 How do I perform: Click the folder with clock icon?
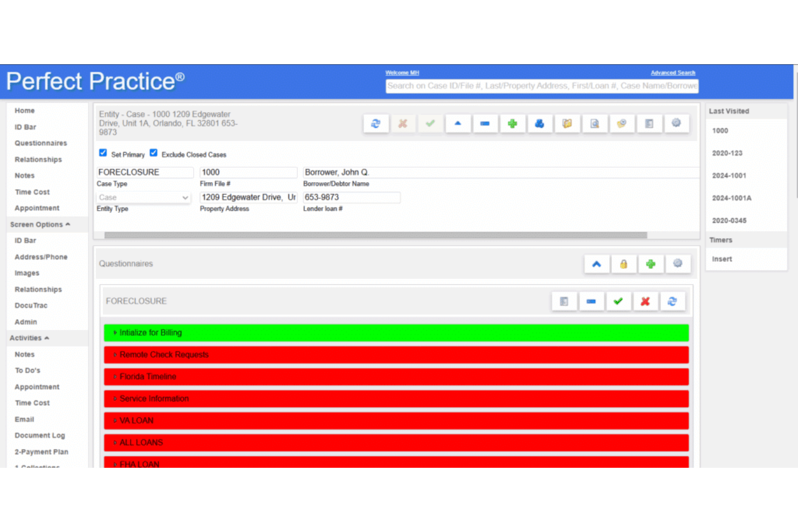pyautogui.click(x=622, y=123)
